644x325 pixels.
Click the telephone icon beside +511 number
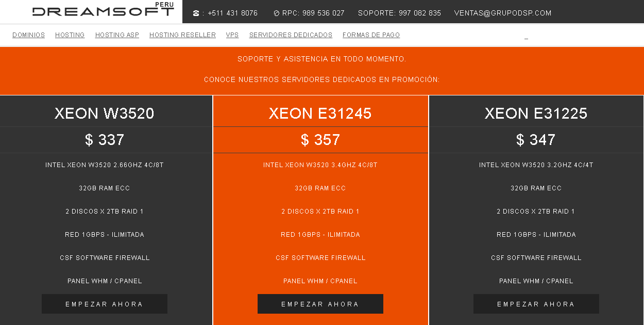point(196,13)
